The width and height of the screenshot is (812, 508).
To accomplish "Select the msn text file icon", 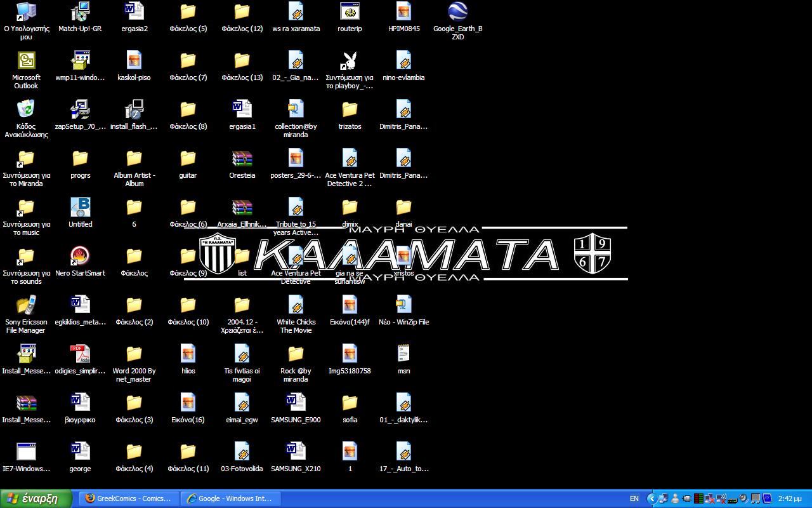I will click(x=403, y=354).
